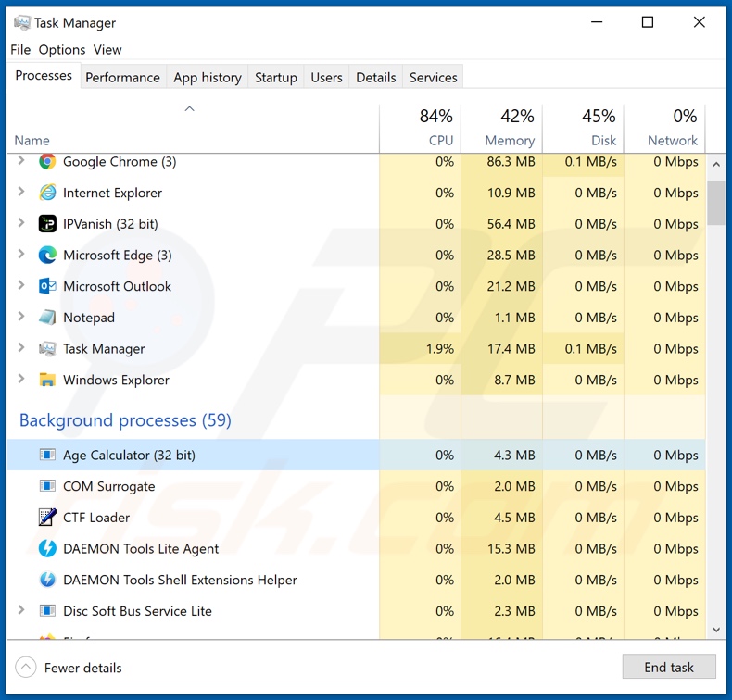Click CTF Loader's 4.5 MB memory value
This screenshot has height=700, width=732.
point(514,518)
